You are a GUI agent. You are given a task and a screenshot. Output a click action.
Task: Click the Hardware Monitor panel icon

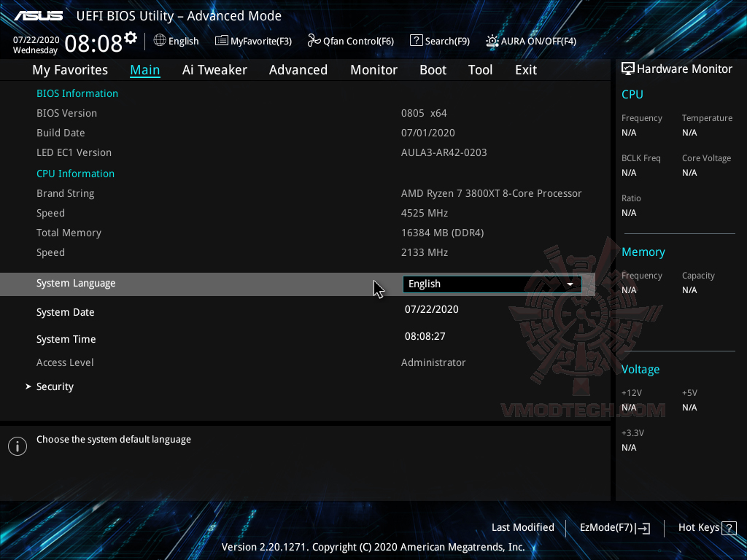coord(627,69)
